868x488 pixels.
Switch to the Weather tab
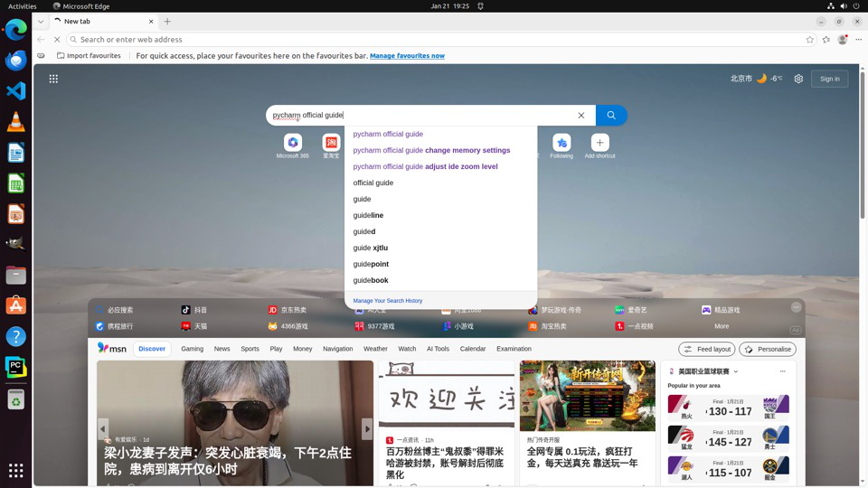pyautogui.click(x=375, y=349)
